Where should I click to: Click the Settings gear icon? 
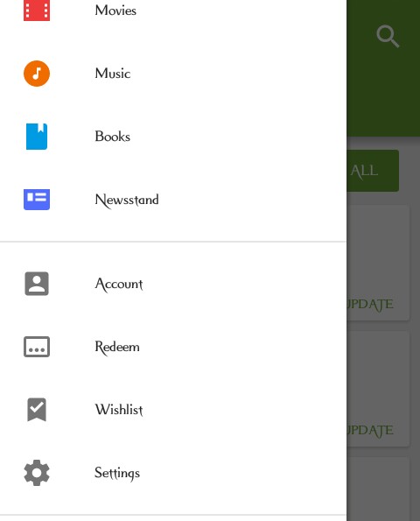(x=37, y=473)
